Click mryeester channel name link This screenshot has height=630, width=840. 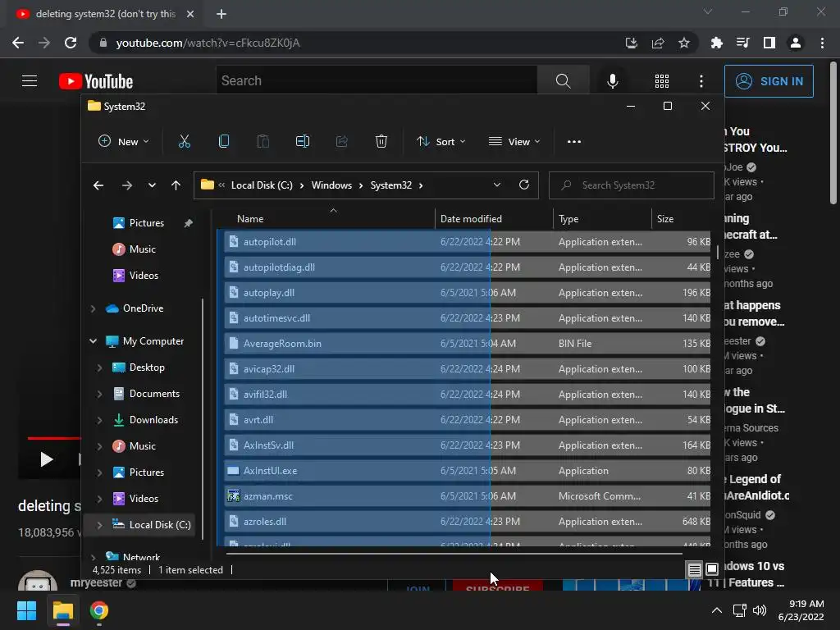tap(96, 582)
